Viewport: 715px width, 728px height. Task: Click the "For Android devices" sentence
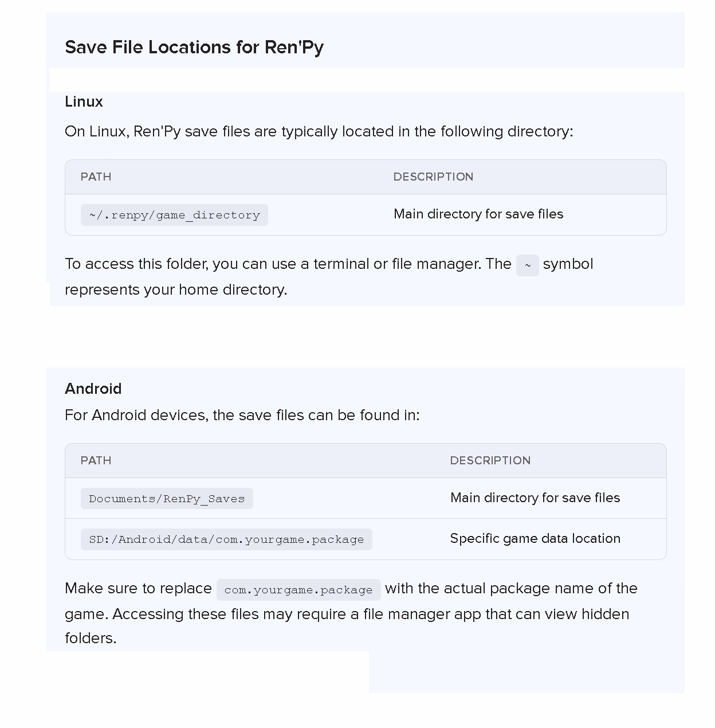coord(242,415)
